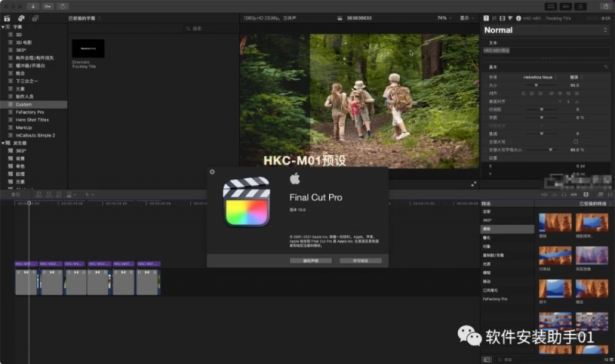Close the Final Cut Pro About dialog
Screen dimensions: 615x364
[212, 172]
